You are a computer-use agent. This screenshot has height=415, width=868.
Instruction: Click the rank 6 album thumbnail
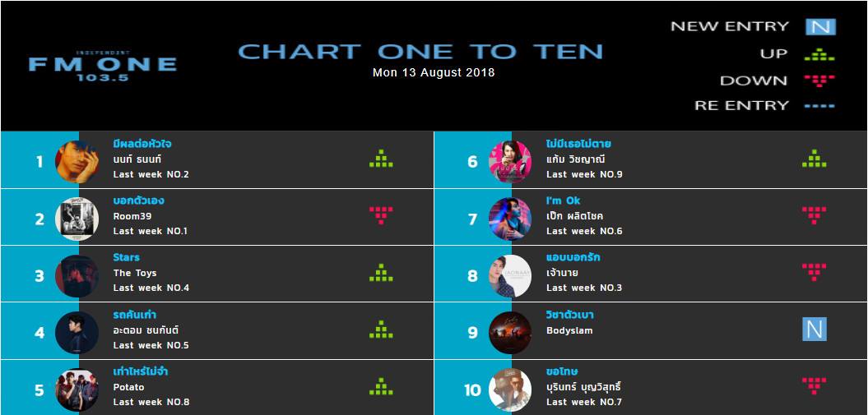tap(510, 162)
